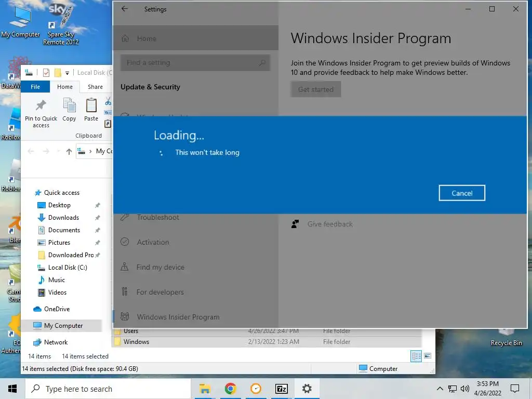Screen dimensions: 532x399
Task: Click Explorer Forward navigation arrow
Action: [x=46, y=151]
